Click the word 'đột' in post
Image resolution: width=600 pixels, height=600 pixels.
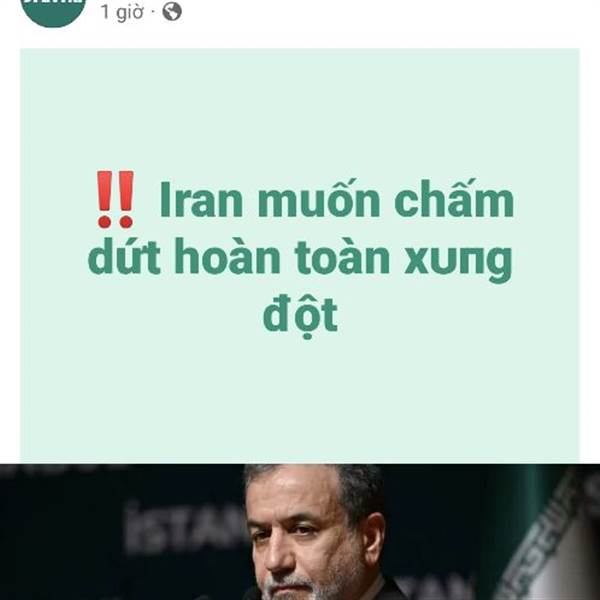point(300,316)
